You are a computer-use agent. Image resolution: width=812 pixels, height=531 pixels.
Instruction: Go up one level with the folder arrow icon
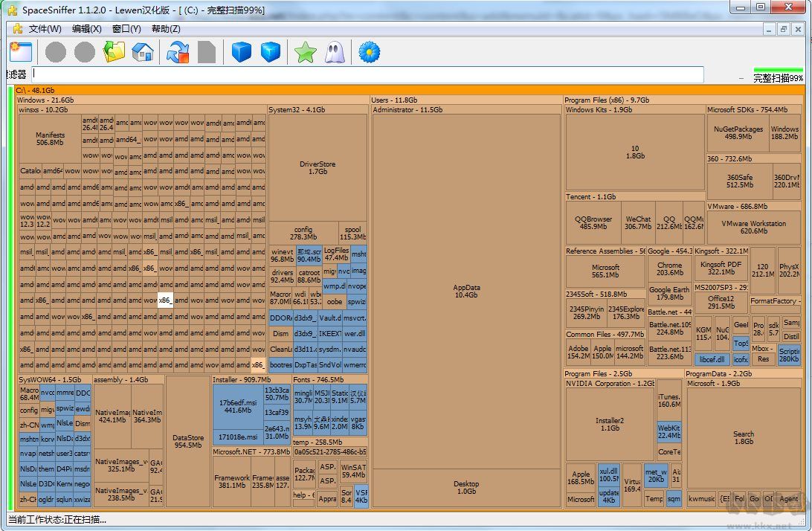pos(114,52)
